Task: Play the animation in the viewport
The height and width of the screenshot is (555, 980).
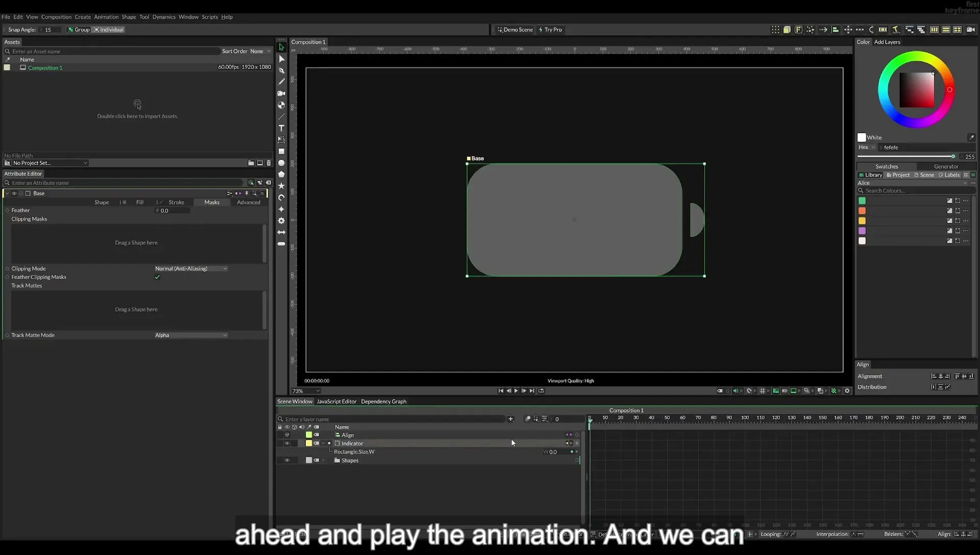Action: pyautogui.click(x=516, y=391)
